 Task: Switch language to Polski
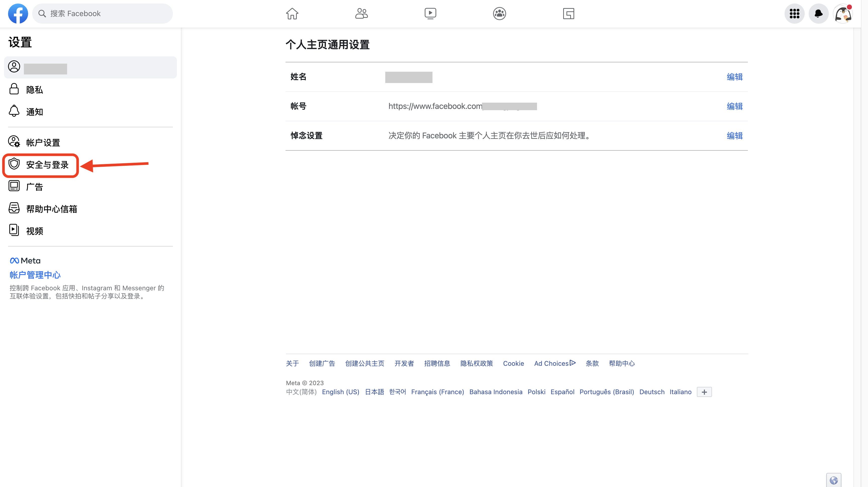point(537,392)
